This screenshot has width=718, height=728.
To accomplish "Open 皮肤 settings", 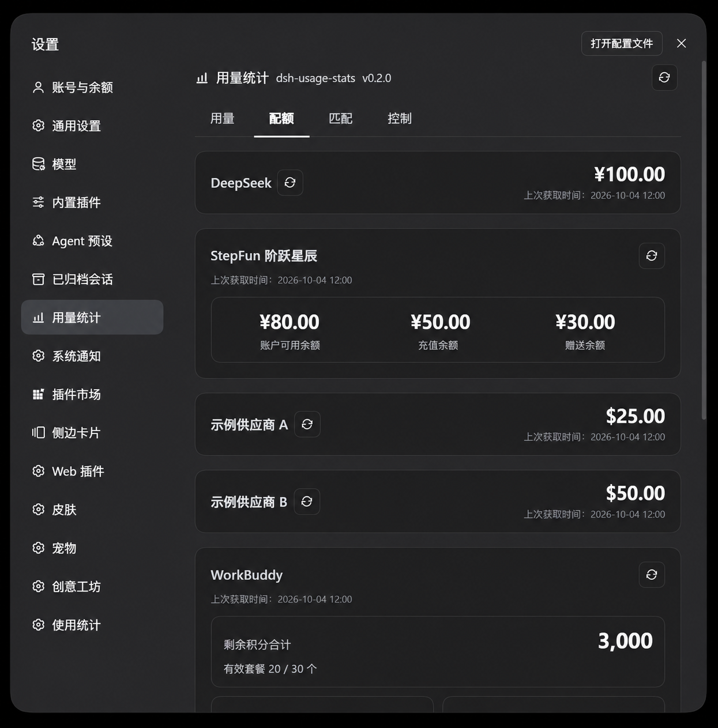I will tap(92, 510).
